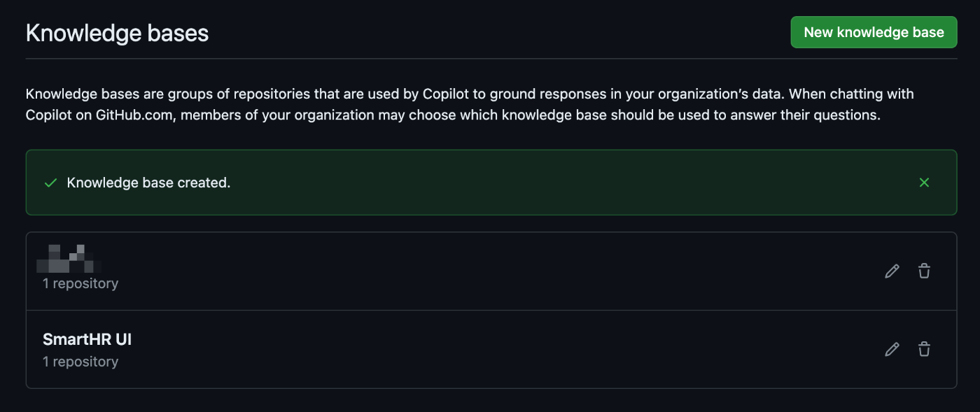Open the pixelated-name knowledge base title

pyautogui.click(x=69, y=258)
